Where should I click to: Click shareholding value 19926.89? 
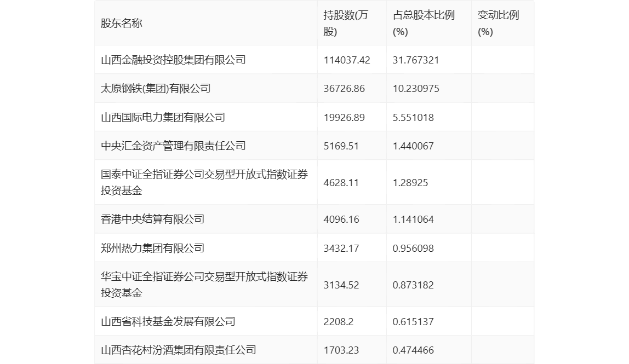click(x=344, y=118)
